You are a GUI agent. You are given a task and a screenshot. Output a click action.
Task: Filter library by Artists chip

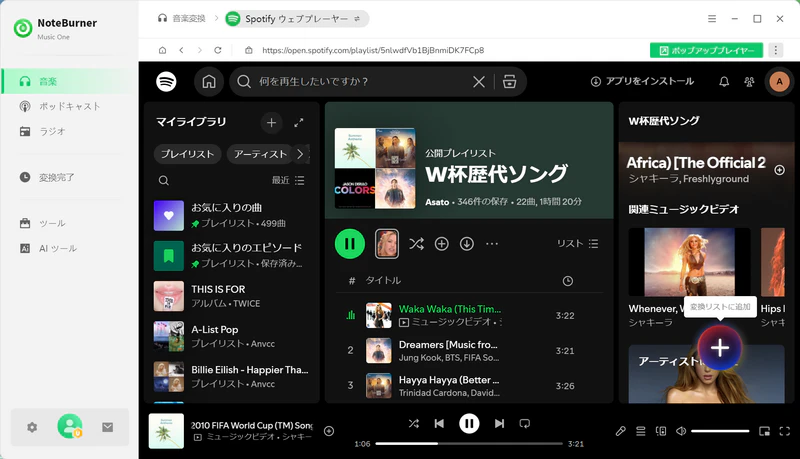click(x=260, y=154)
